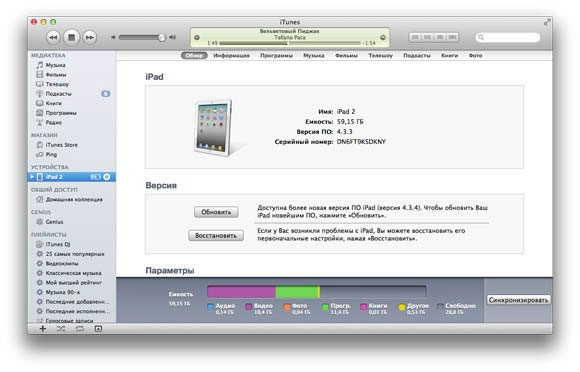Click the purple Видео segment of the capacity bar
The height and width of the screenshot is (372, 580).
[242, 292]
